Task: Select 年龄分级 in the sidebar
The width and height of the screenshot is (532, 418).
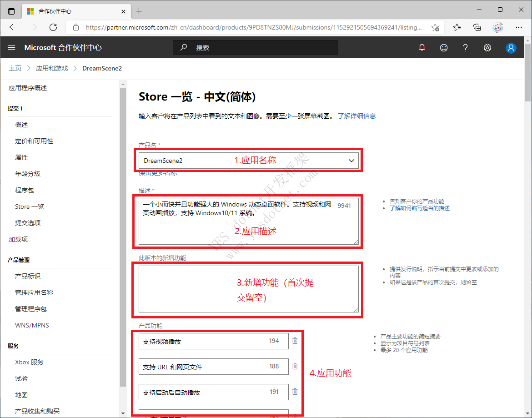Action: (x=28, y=174)
